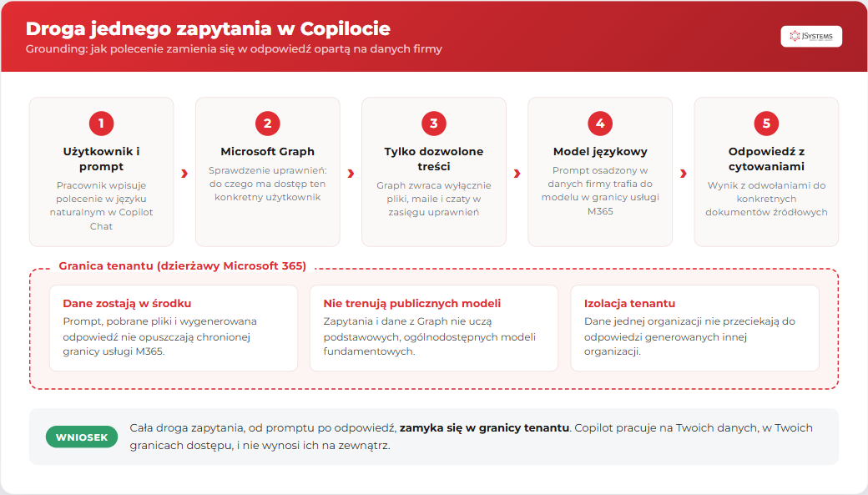Click the description "Prompt osadzony w danych firmy"
Image resolution: width=868 pixels, height=495 pixels.
point(600,190)
